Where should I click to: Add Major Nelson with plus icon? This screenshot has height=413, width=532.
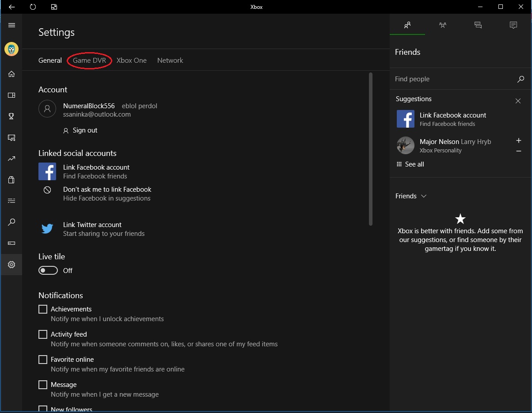pos(519,141)
